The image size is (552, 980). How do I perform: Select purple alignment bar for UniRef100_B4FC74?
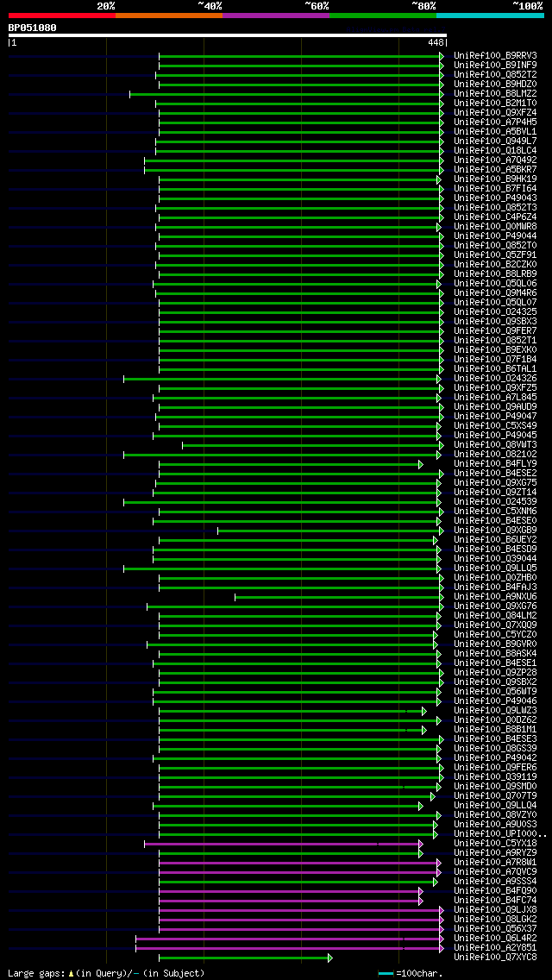(x=291, y=901)
